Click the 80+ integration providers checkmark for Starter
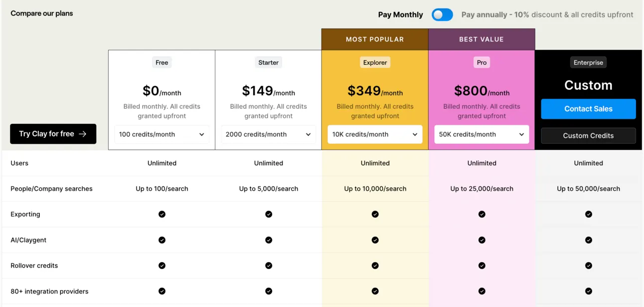The width and height of the screenshot is (644, 307). (x=269, y=291)
